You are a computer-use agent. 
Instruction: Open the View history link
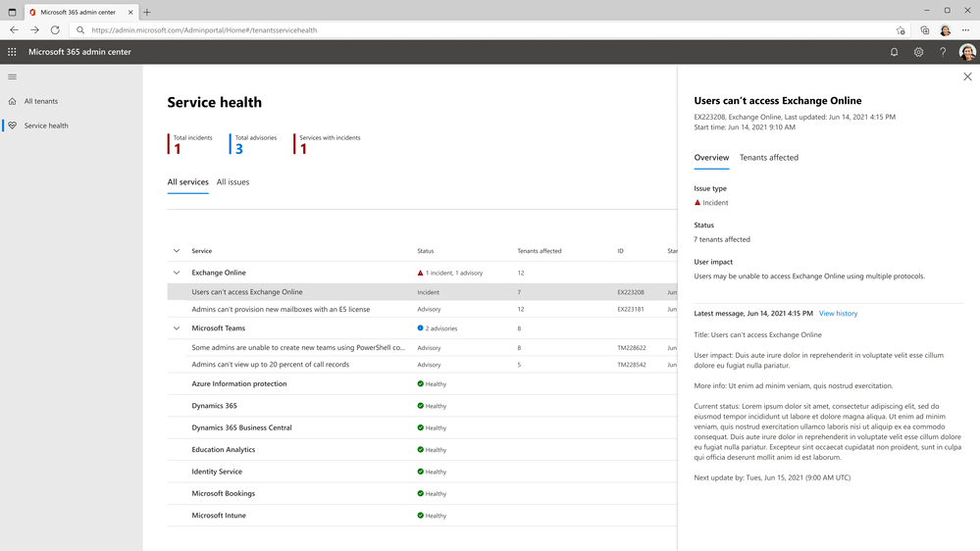838,314
